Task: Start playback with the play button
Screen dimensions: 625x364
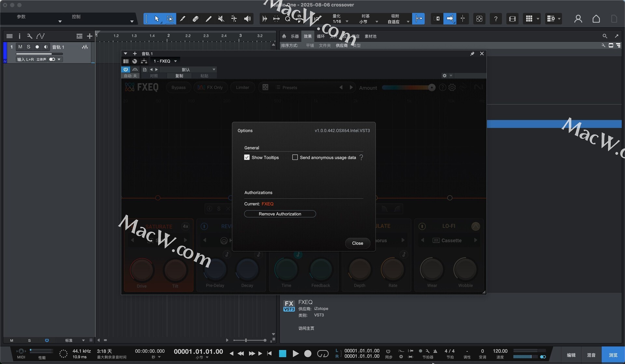Action: (296, 354)
